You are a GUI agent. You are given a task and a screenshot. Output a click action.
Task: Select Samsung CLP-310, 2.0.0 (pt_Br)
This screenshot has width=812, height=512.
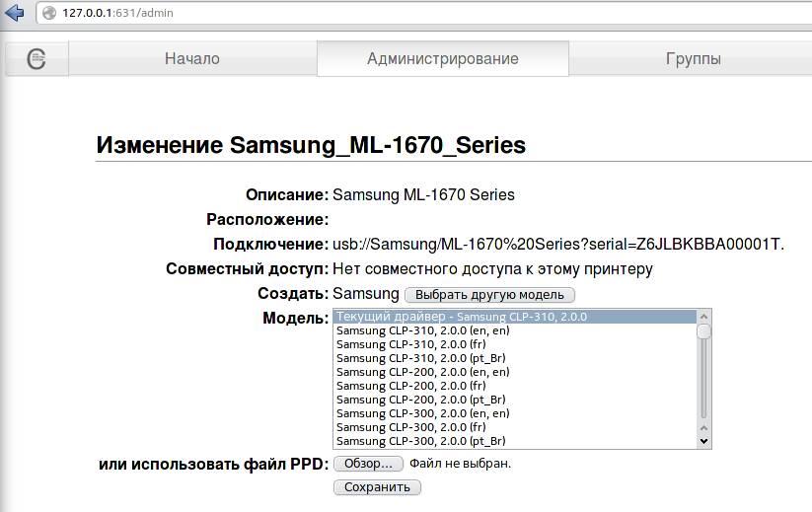click(x=515, y=358)
